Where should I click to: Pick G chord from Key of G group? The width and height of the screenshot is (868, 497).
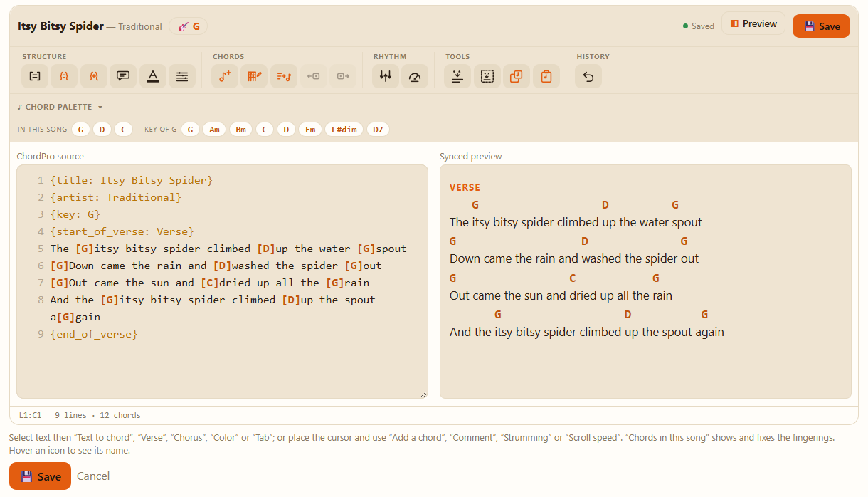coord(190,130)
